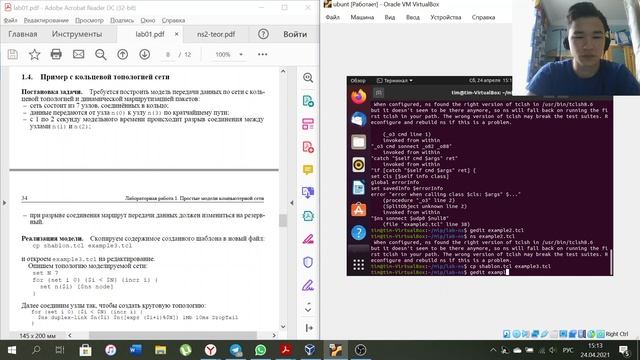640x360 pixels.
Task: Open Acrobat help question mark icon
Action: (x=263, y=34)
